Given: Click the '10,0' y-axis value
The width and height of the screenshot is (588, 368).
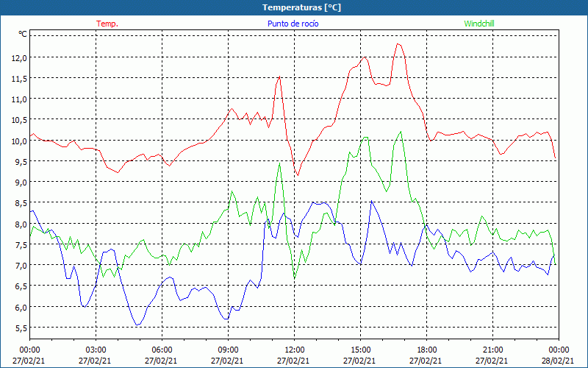Looking at the screenshot, I should [x=19, y=141].
